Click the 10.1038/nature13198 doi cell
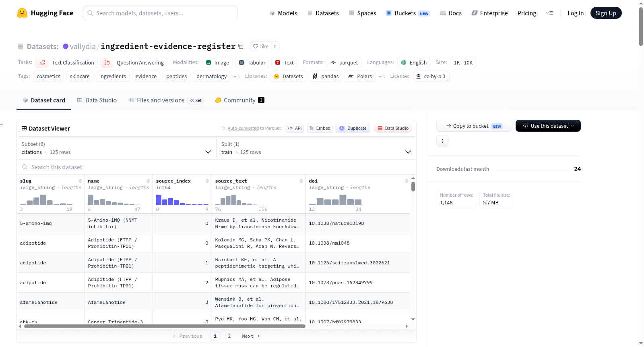Screen dimensions: 644x347 (x=358, y=223)
